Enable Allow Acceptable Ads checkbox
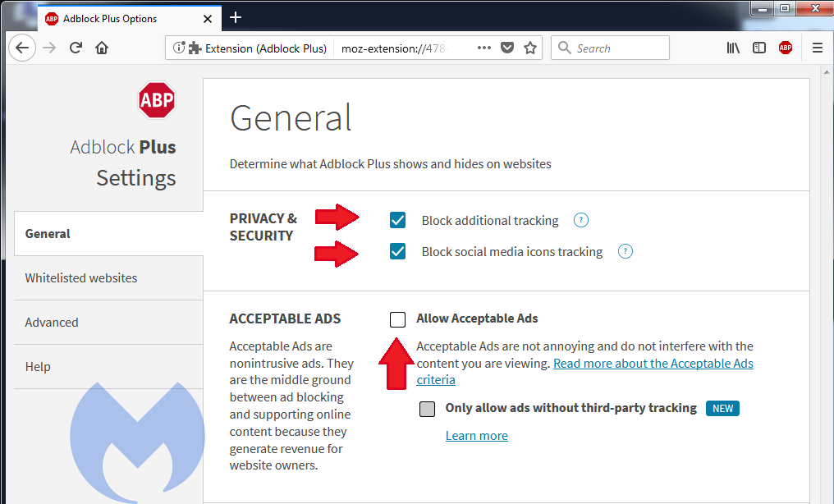This screenshot has height=504, width=834. tap(398, 319)
